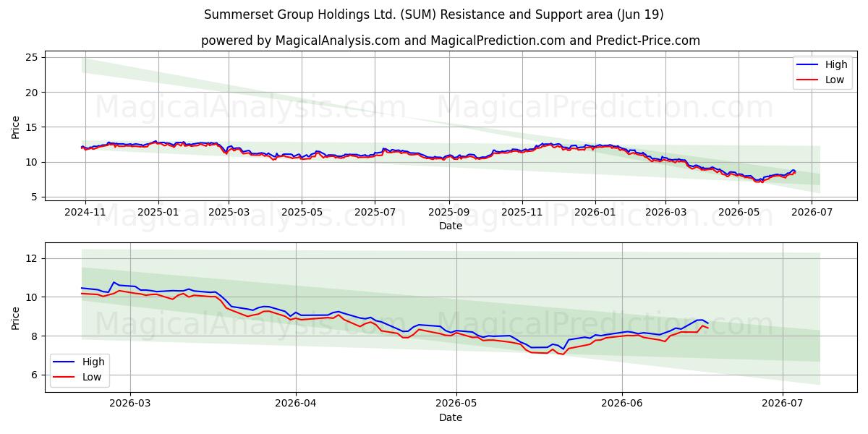
Task: Click price tick '12' on the bottom chart
Action: (33, 258)
